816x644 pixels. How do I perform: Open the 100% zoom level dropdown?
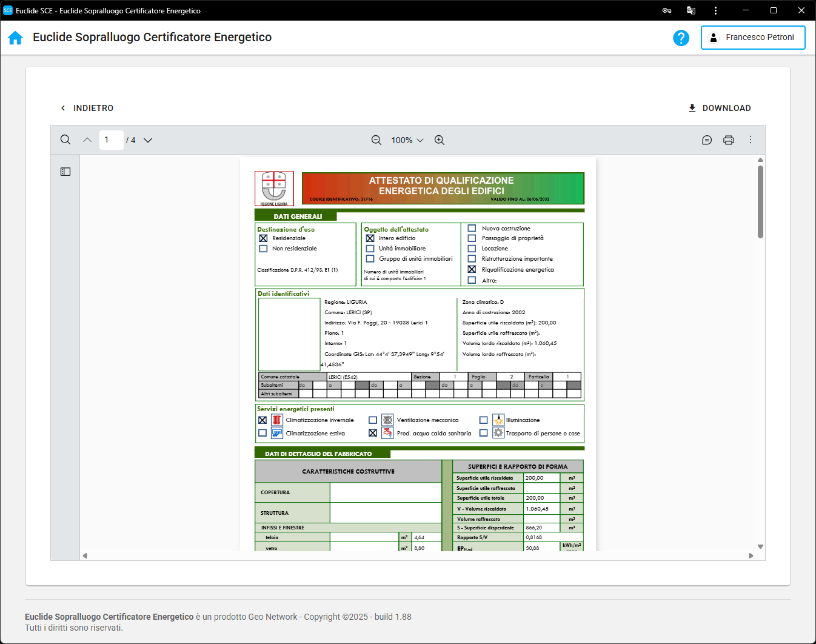[407, 140]
